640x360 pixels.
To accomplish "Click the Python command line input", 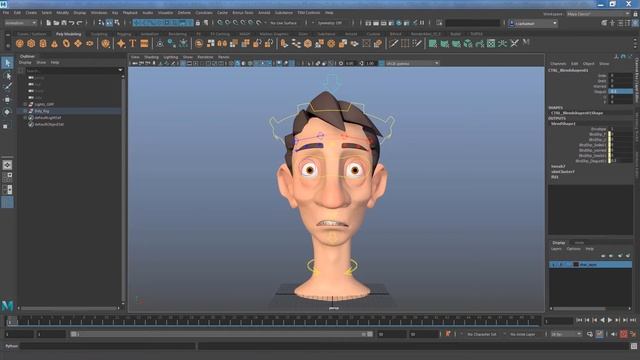I will click(108, 346).
